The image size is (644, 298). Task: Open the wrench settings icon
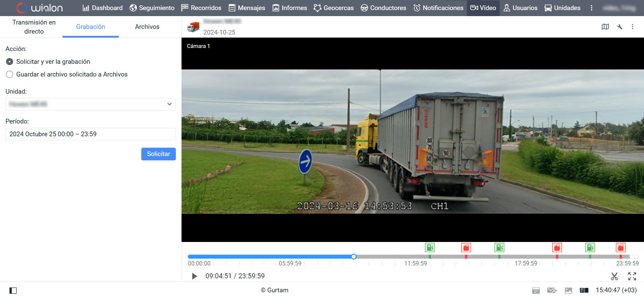tap(620, 27)
